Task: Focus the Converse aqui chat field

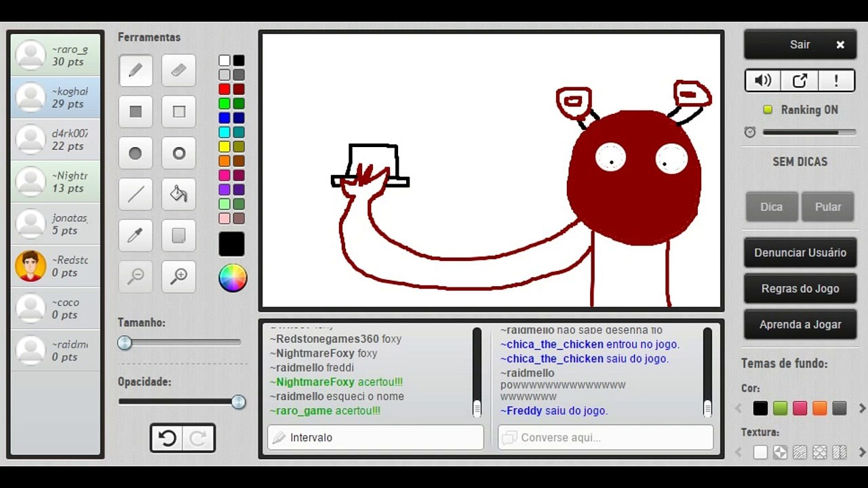Action: pyautogui.click(x=606, y=438)
